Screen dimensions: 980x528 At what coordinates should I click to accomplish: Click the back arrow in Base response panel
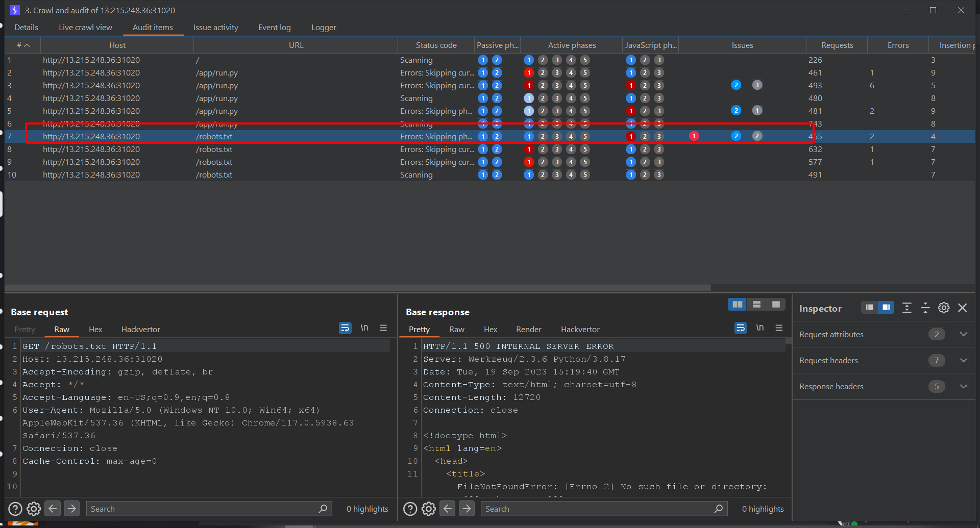click(x=447, y=508)
